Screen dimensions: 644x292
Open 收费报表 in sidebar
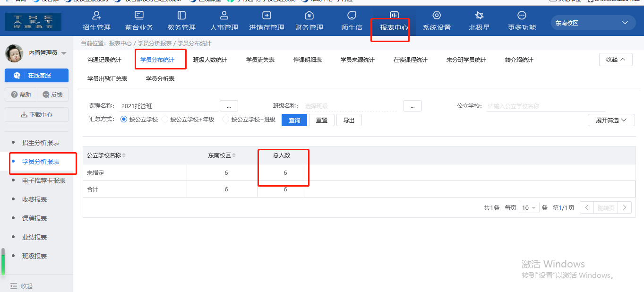click(x=34, y=199)
